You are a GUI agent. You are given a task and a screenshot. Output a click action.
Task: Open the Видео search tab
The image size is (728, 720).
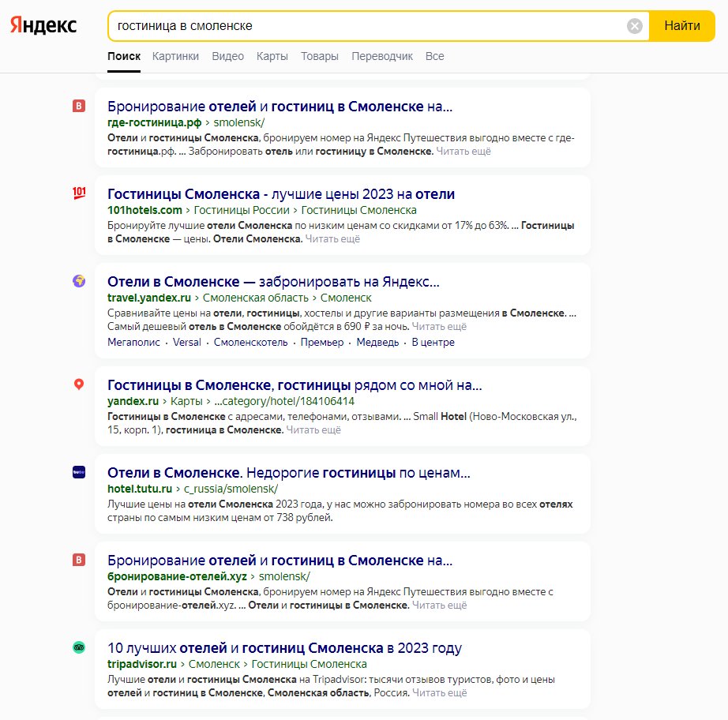pos(227,56)
